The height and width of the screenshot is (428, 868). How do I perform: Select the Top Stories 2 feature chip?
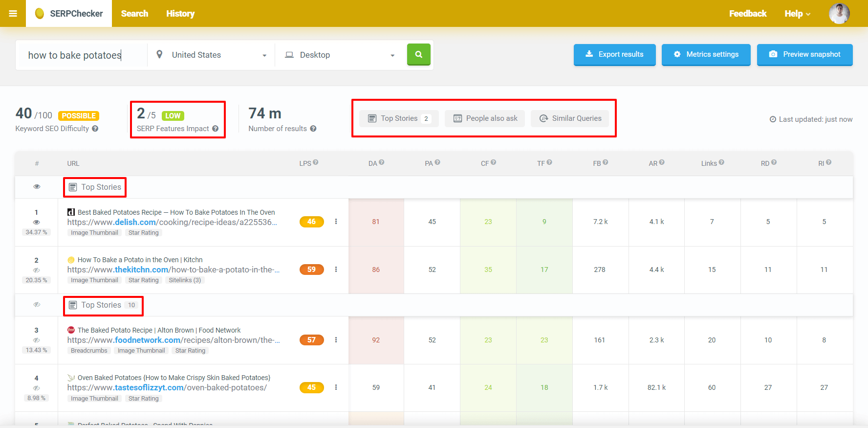(x=399, y=118)
